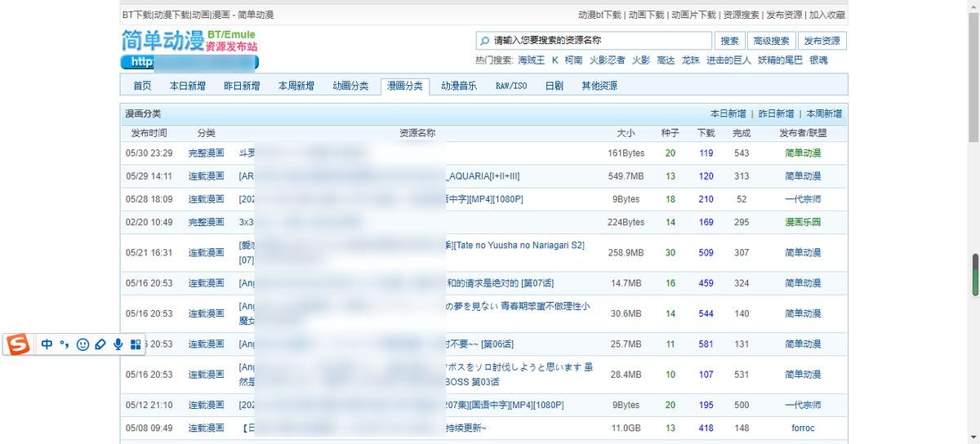
Task: Switch to the 动画分类 tab
Action: [x=350, y=86]
